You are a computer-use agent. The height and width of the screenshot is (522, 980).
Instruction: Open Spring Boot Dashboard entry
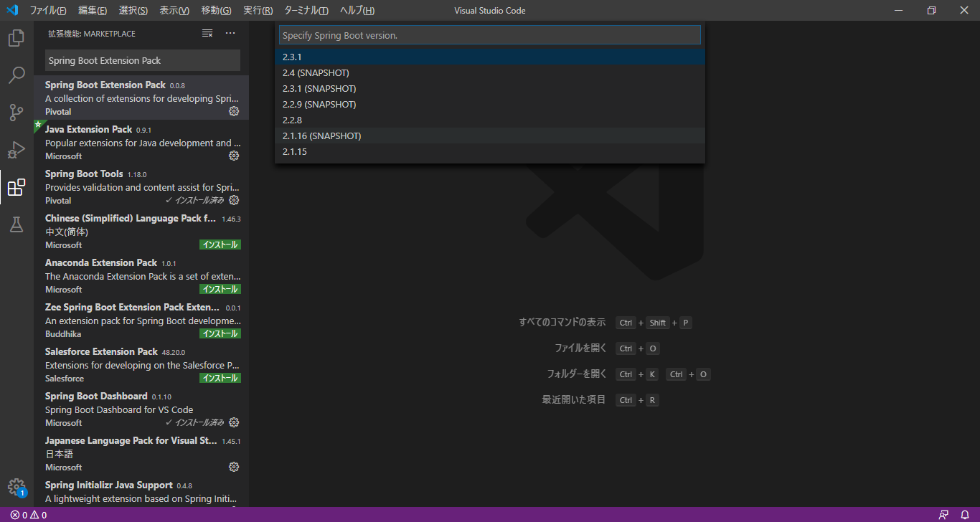(x=141, y=409)
